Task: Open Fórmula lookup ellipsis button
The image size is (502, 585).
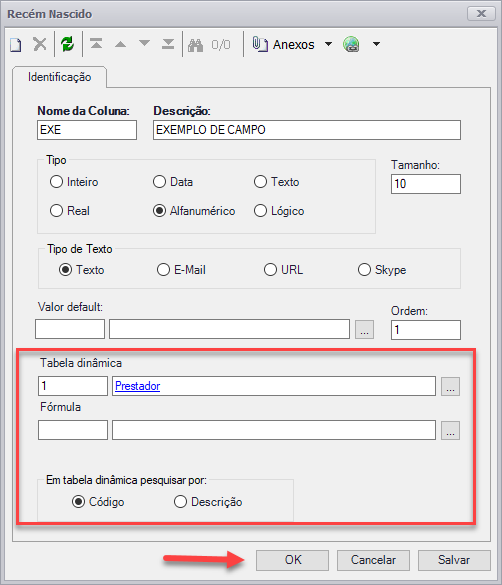Action: (x=451, y=431)
